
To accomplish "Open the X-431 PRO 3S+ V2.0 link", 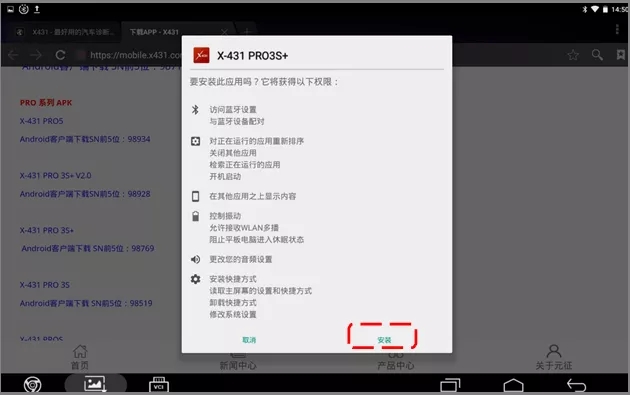I will click(x=55, y=176).
